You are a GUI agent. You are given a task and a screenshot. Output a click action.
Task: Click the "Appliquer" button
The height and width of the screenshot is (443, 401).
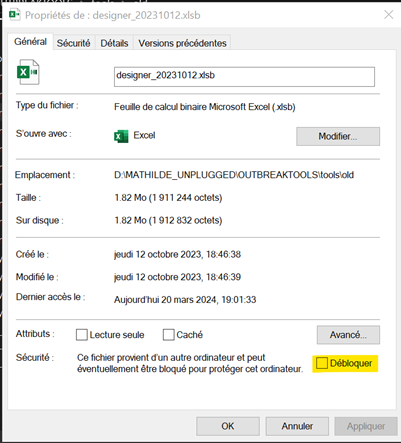click(366, 426)
